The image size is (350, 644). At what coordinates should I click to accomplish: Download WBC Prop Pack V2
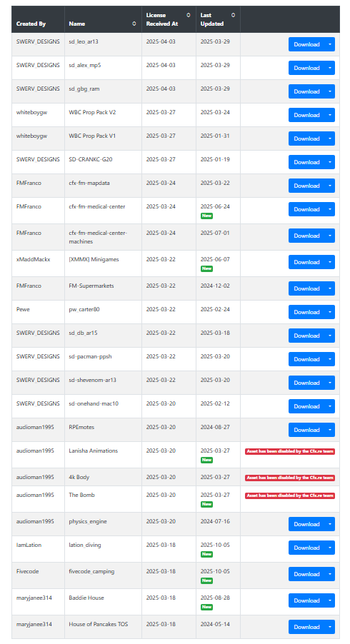pyautogui.click(x=306, y=115)
